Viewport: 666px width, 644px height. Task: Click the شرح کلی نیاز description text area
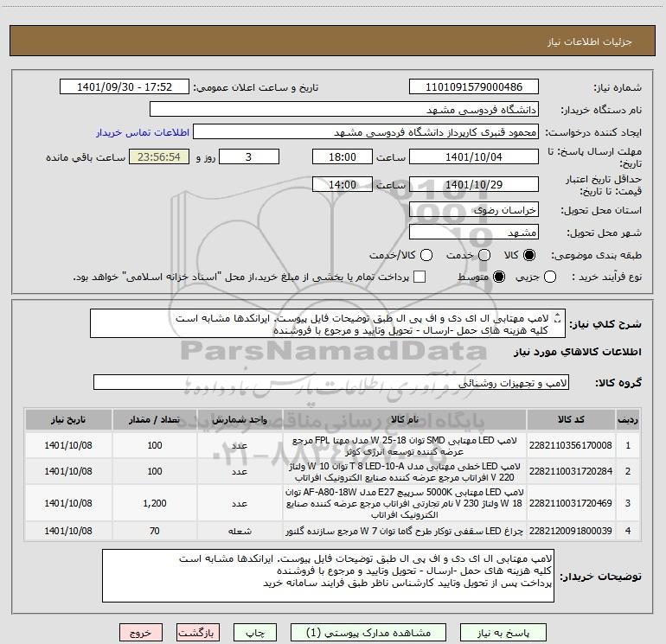(x=328, y=324)
